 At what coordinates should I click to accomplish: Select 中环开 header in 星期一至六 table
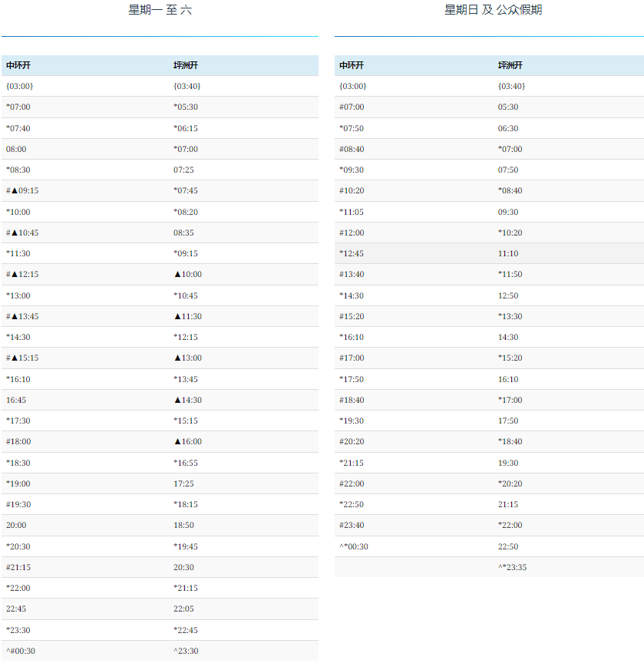pyautogui.click(x=18, y=65)
